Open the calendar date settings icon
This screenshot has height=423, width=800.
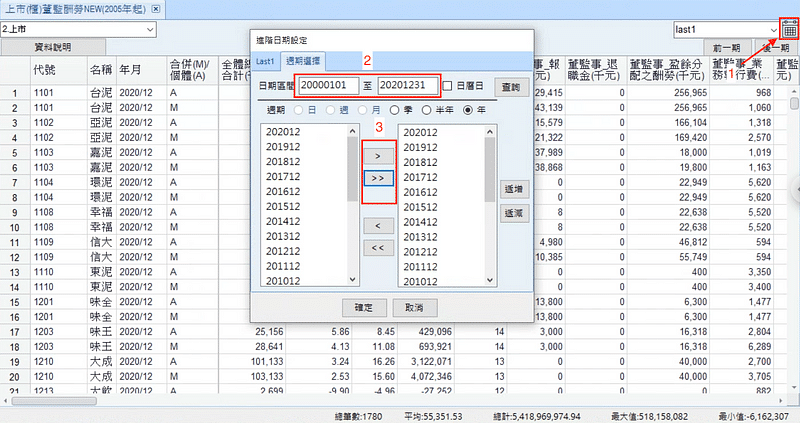tap(789, 31)
